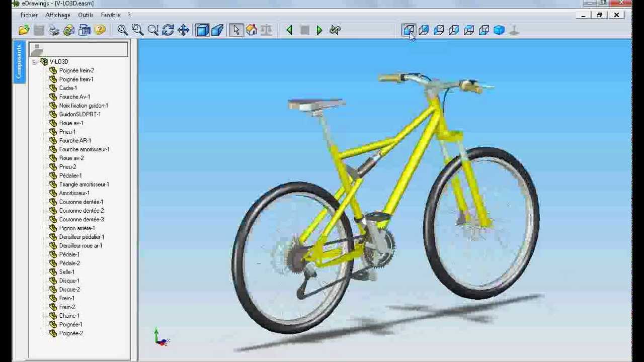This screenshot has height=362, width=644.
Task: Toggle shaded display mode button
Action: point(202,31)
